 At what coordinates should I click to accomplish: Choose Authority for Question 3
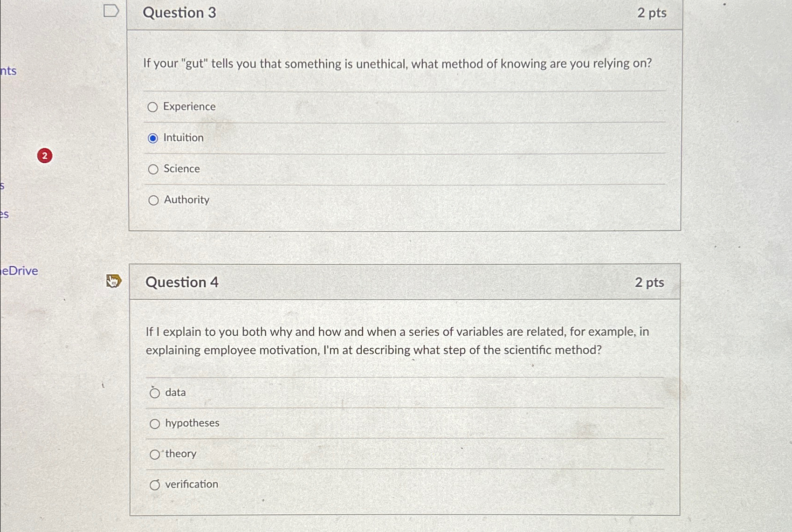[154, 200]
